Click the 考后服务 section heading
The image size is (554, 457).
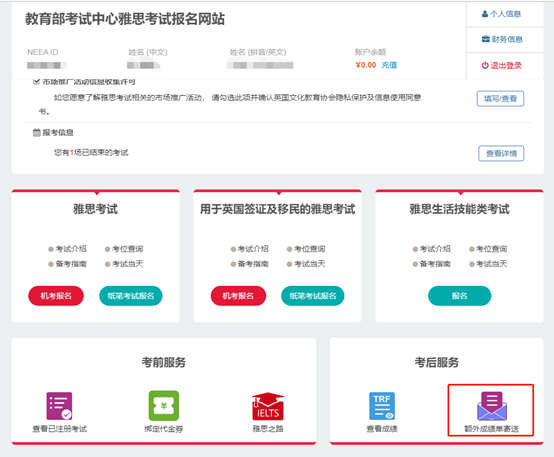pos(437,362)
